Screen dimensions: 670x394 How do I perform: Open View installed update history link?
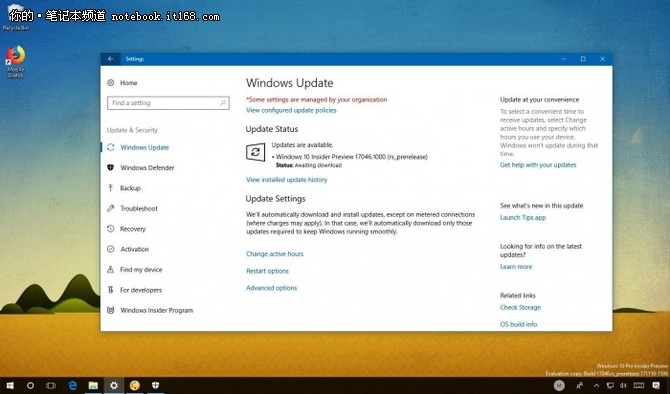coord(286,180)
